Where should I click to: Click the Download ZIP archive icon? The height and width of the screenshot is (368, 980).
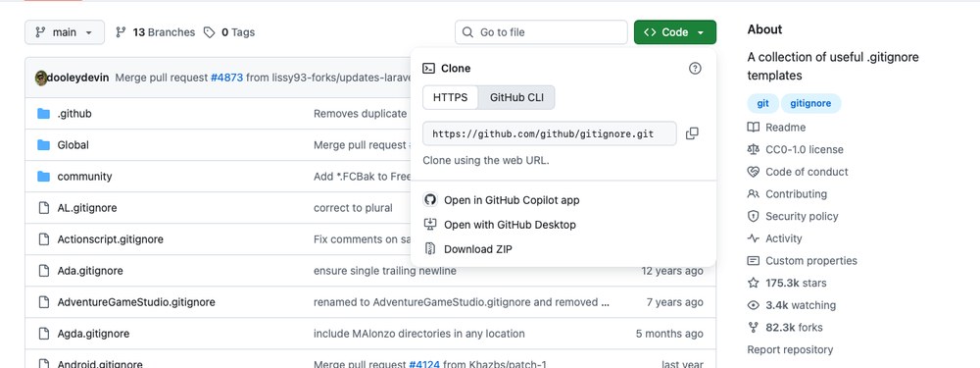[x=429, y=249]
